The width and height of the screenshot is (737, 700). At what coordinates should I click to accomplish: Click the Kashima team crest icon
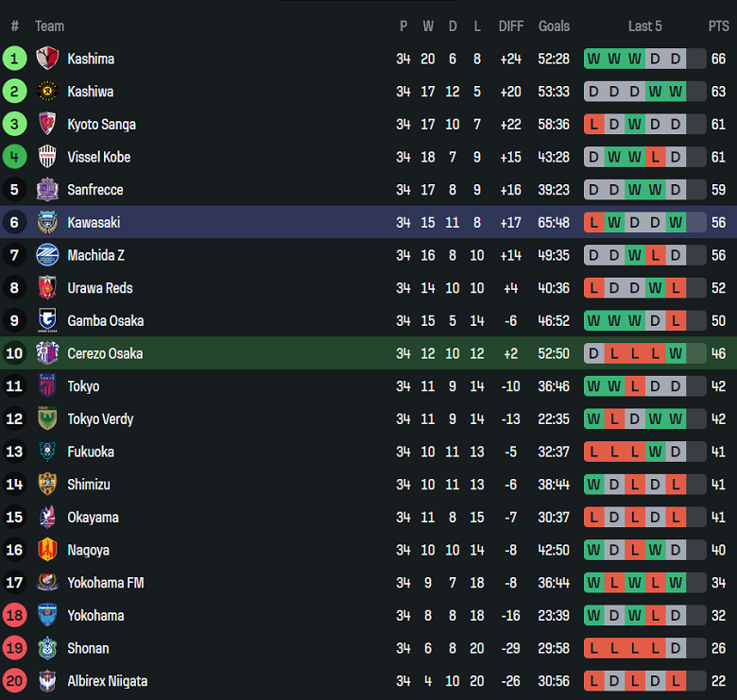point(47,59)
